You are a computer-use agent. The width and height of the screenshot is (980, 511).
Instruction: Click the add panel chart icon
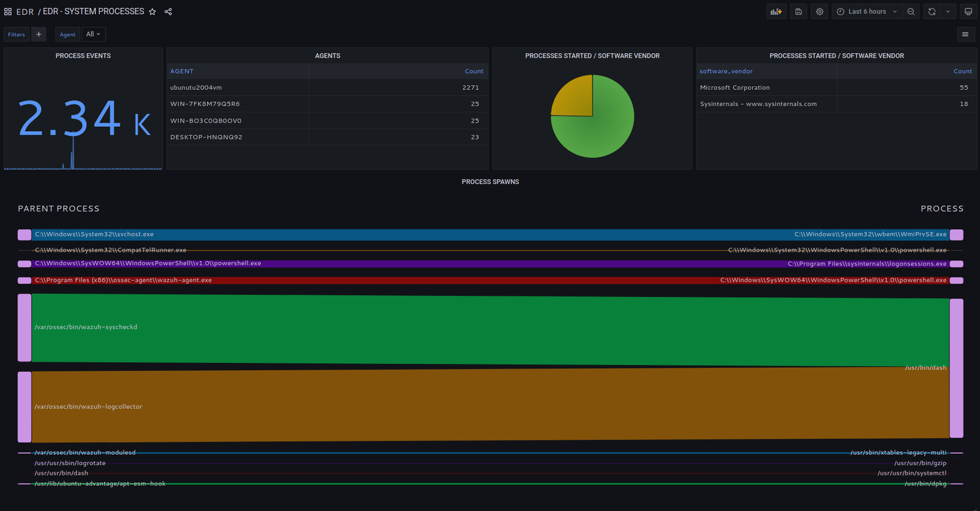[776, 12]
